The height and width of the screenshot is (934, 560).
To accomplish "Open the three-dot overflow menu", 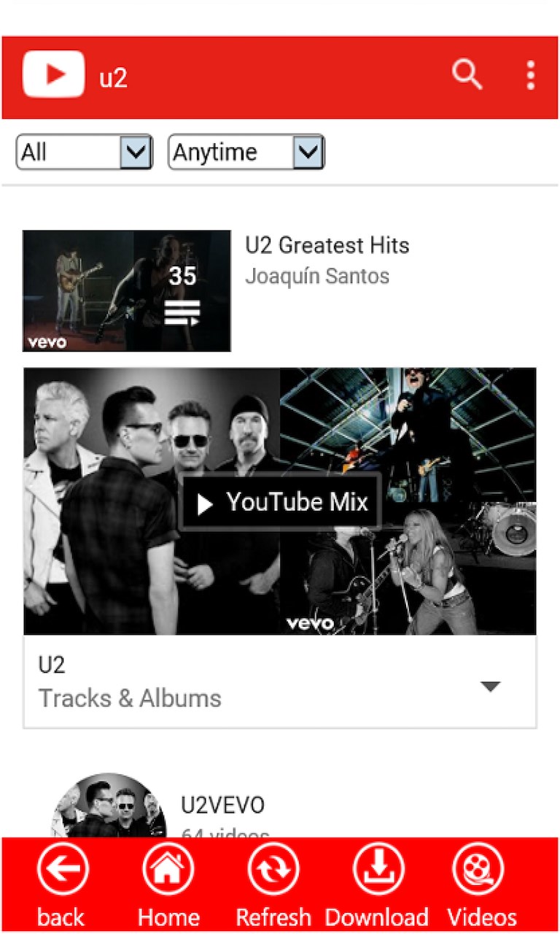I will point(530,75).
